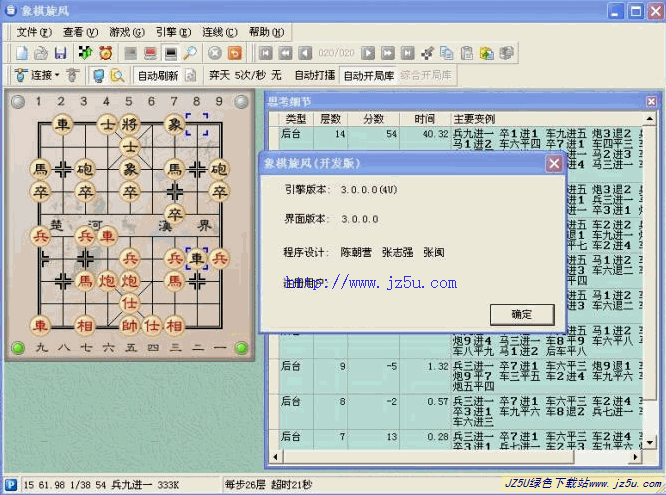
Task: Toggle the black computer player icon
Action: click(171, 53)
